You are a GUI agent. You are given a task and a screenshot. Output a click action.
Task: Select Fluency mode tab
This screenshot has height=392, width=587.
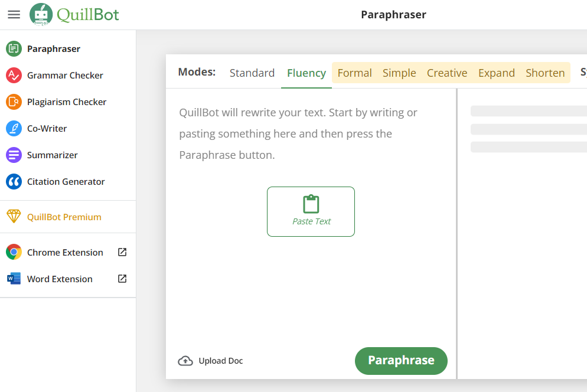point(306,73)
